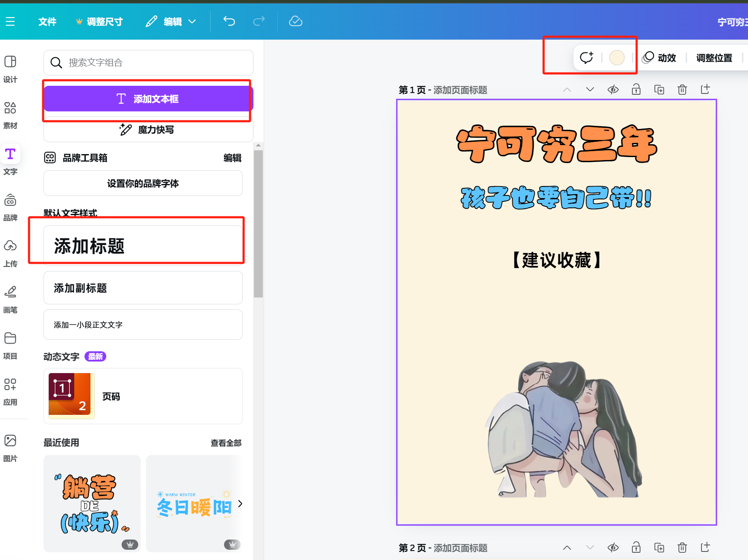Hide page 1 with the eye toggle

613,90
